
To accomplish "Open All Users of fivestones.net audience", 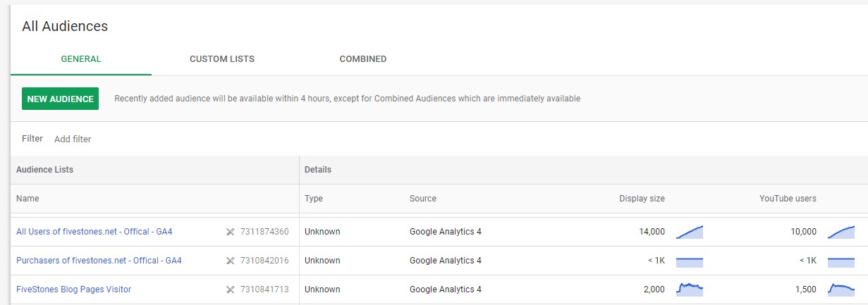I will click(x=94, y=232).
